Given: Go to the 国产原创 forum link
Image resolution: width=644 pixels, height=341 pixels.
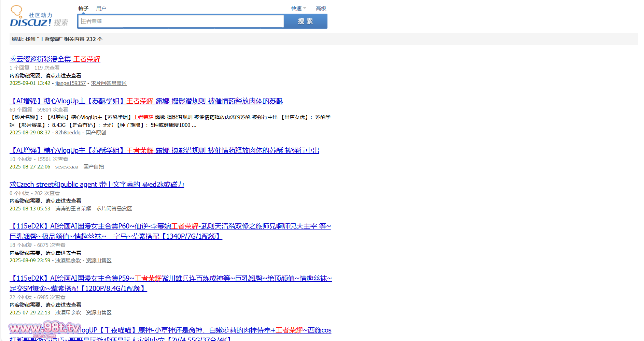Looking at the screenshot, I should point(96,133).
